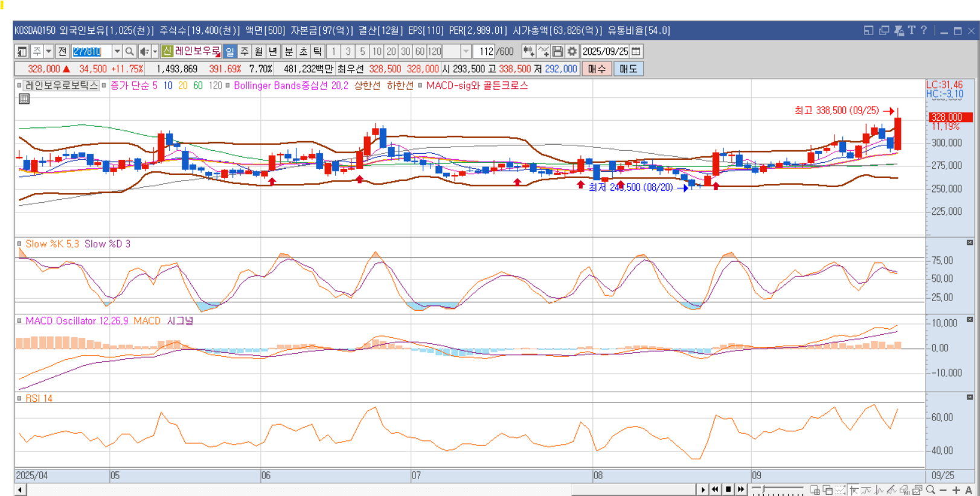Click play forward button in bottom controls
The width and height of the screenshot is (980, 496).
(x=703, y=489)
